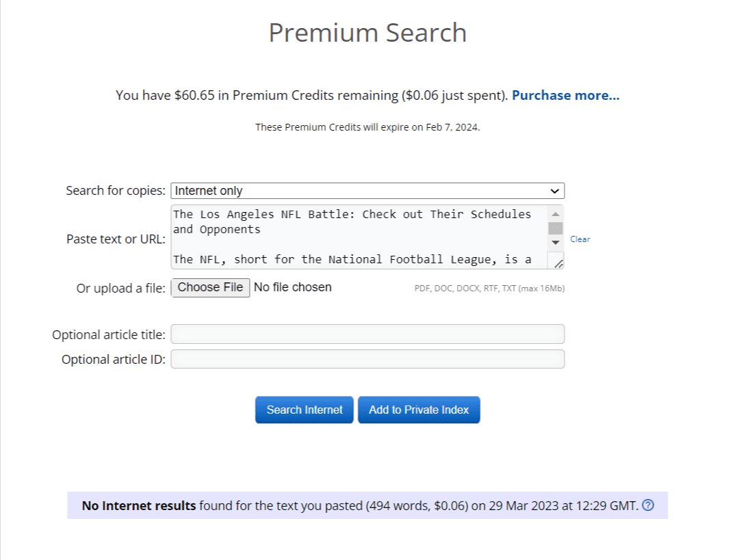The width and height of the screenshot is (737, 560).
Task: Open the help question-mark icon beside results
Action: point(648,505)
